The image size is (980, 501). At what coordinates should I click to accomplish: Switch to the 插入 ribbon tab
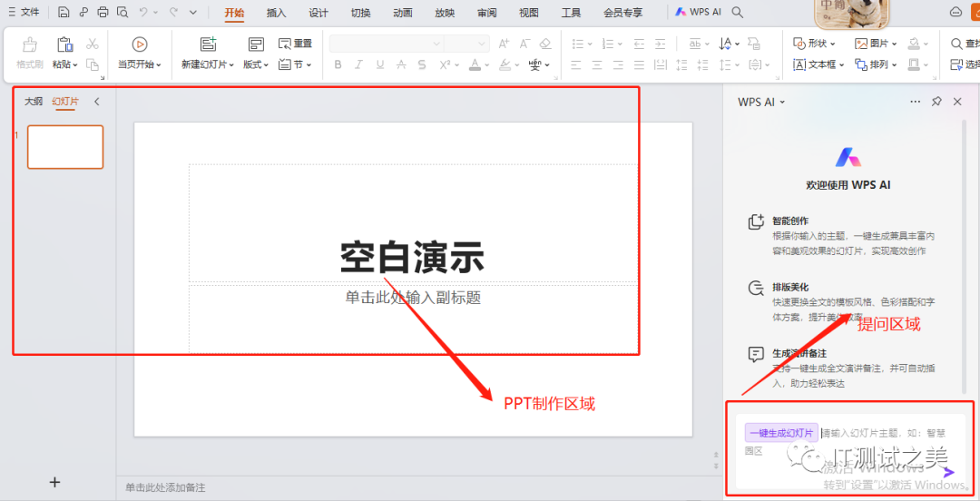(x=277, y=13)
